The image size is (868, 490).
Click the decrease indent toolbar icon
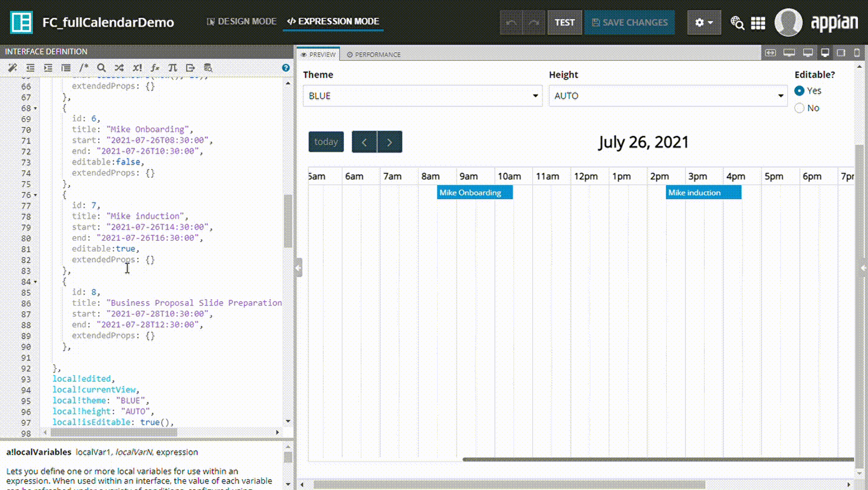[30, 68]
